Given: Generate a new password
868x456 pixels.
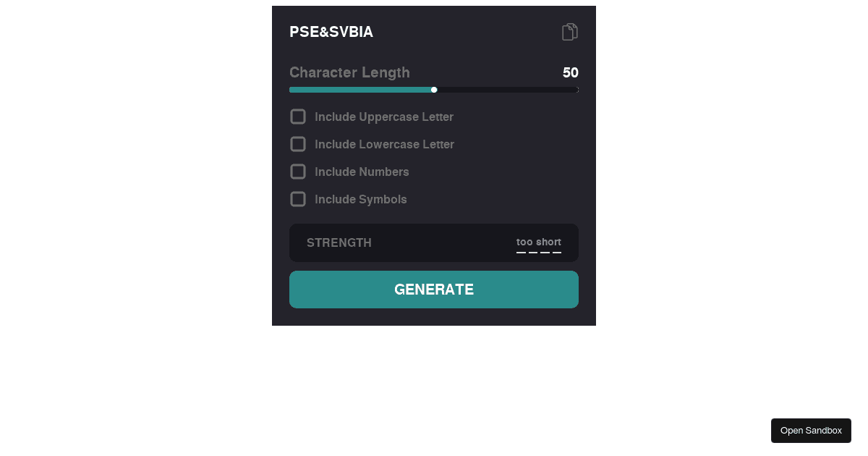Looking at the screenshot, I should [434, 290].
